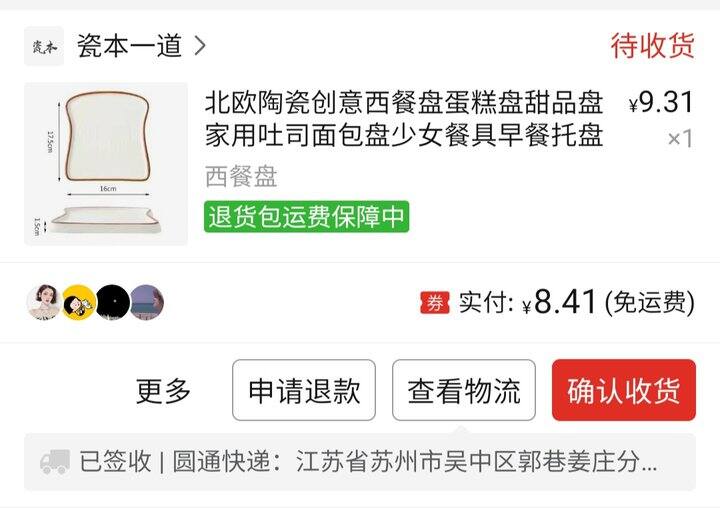View the 待收货 order status
Screen dimensions: 720x508
pos(652,46)
